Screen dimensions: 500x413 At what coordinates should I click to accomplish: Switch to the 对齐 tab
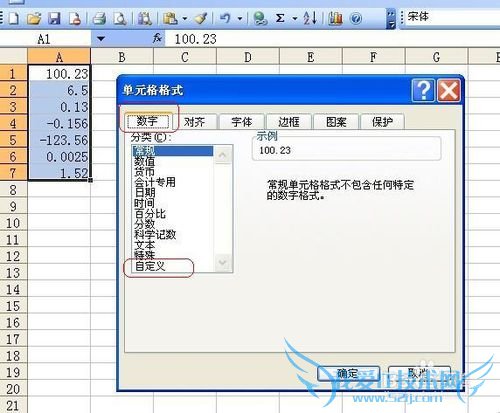tap(195, 122)
